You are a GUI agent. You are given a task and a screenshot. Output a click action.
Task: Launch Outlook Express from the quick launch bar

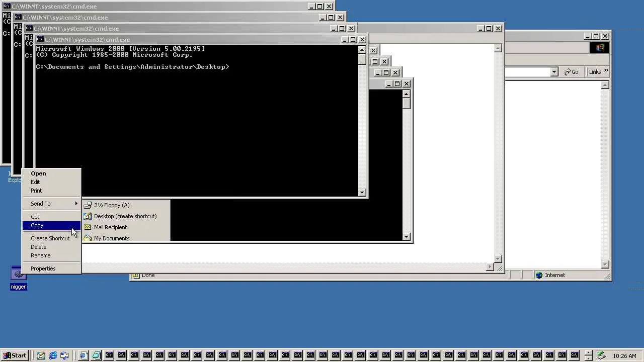click(x=65, y=355)
